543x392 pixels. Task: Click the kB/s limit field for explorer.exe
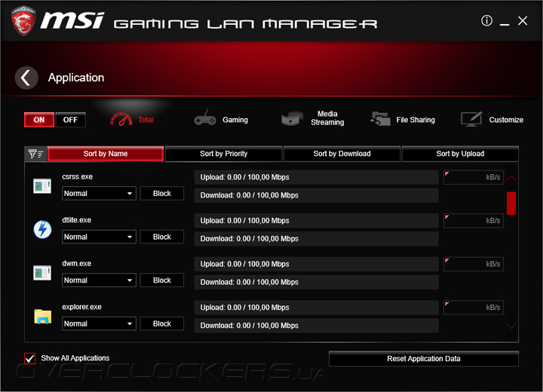pyautogui.click(x=474, y=308)
